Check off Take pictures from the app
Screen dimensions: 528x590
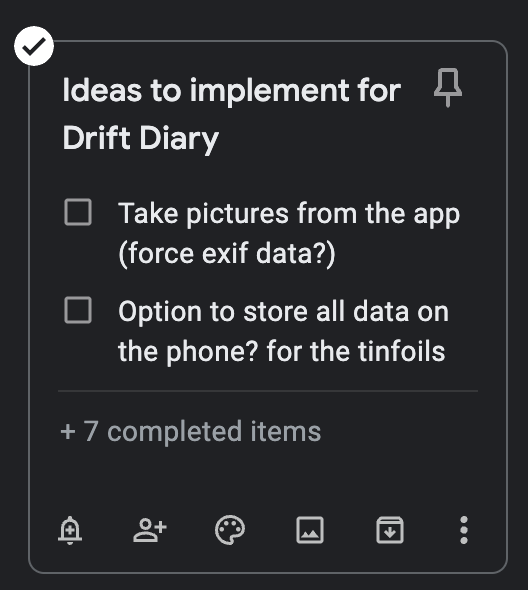[78, 212]
